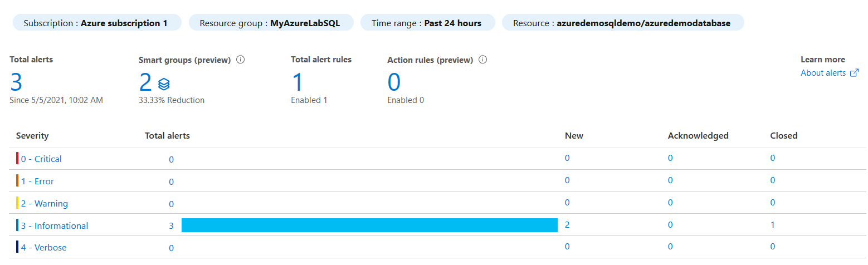Open the Resource filter pill

(x=622, y=23)
